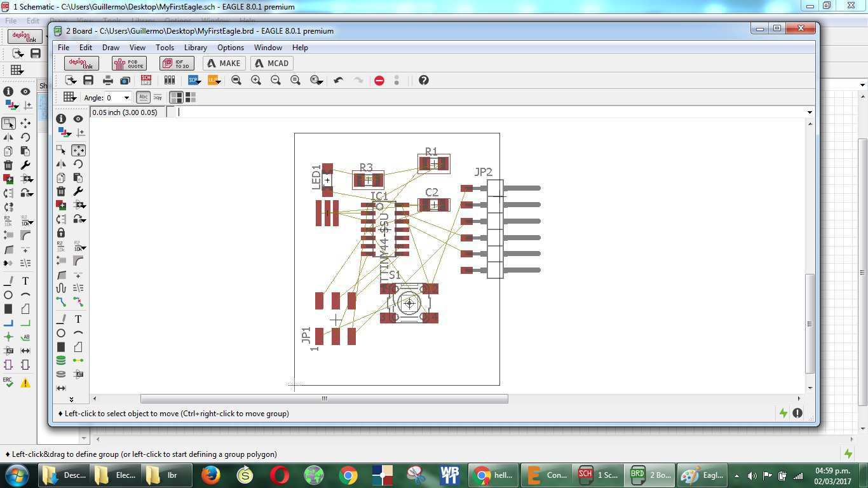The width and height of the screenshot is (868, 488).
Task: Select the Text tool in Board toolbar
Action: click(78, 319)
